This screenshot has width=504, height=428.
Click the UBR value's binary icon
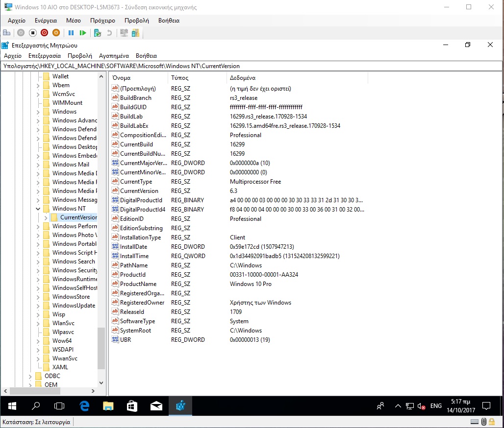click(x=115, y=339)
